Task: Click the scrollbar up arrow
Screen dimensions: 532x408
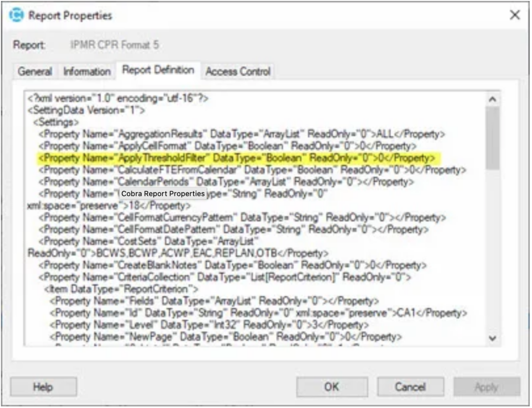Action: click(493, 99)
